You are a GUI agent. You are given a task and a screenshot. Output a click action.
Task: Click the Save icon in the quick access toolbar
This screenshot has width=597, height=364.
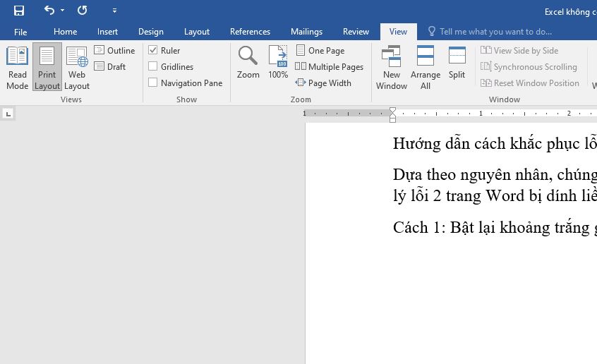pos(18,11)
